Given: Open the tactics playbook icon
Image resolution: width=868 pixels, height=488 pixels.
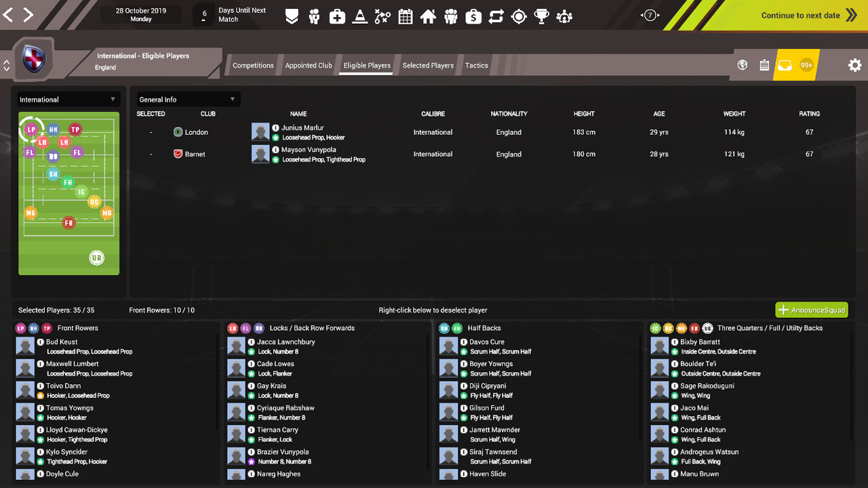Looking at the screenshot, I should 382,16.
